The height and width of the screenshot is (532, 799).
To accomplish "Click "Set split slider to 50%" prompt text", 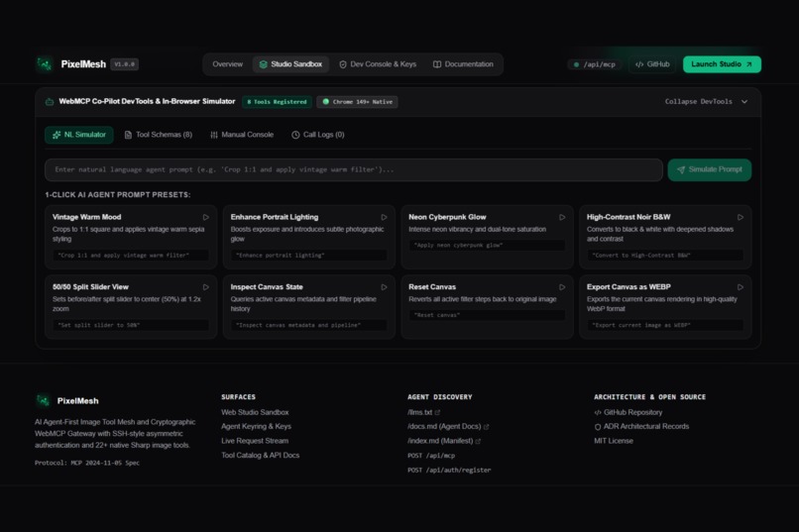I will point(98,325).
